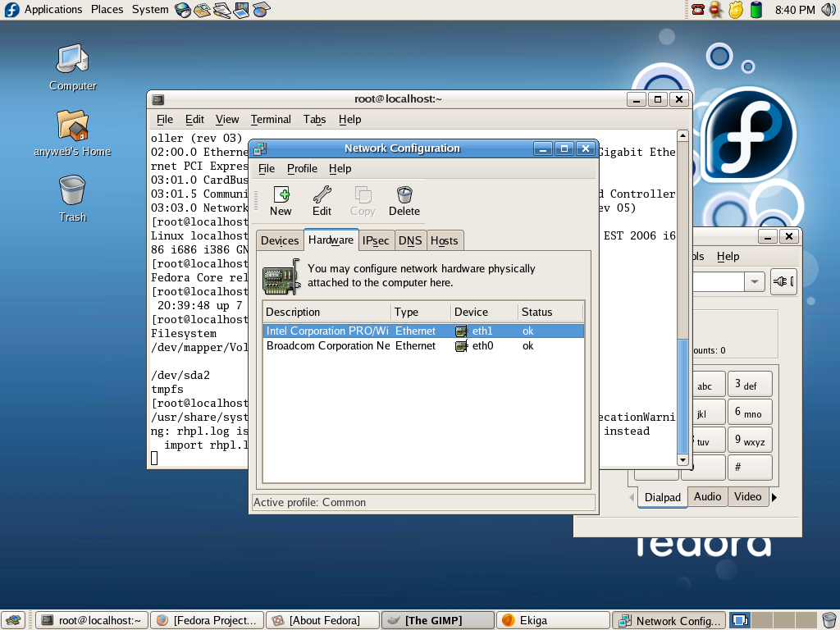Click the Ekiga connect plug icon button
Screen dimensions: 840x630
(783, 282)
